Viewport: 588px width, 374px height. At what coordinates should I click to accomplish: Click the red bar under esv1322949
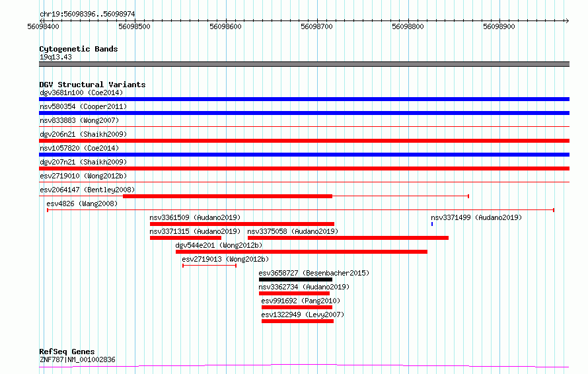pyautogui.click(x=297, y=321)
